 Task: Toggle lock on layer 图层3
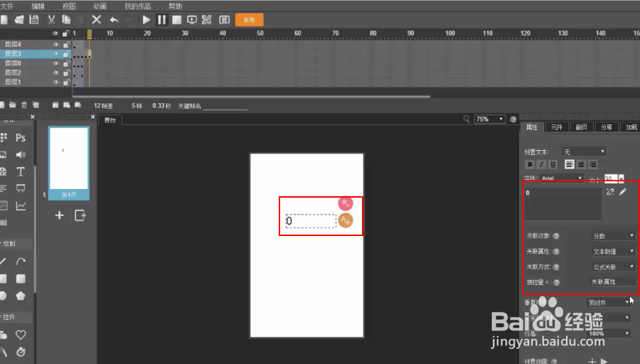pos(66,53)
